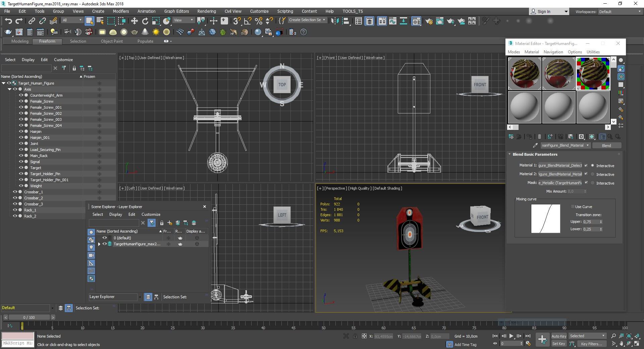Select the Move tool in toolbar
The height and width of the screenshot is (349, 644).
coord(134,21)
